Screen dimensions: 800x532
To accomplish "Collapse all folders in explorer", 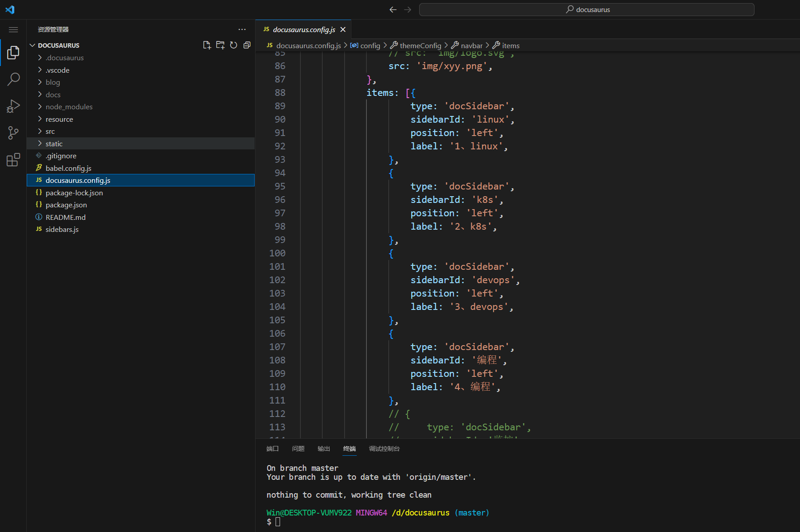I will (x=247, y=45).
